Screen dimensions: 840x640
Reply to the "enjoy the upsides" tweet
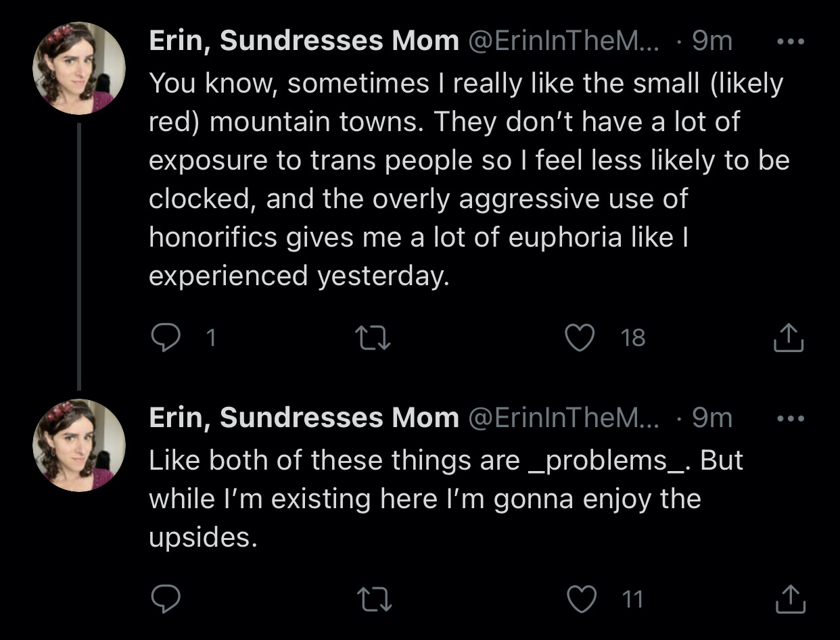(x=164, y=599)
